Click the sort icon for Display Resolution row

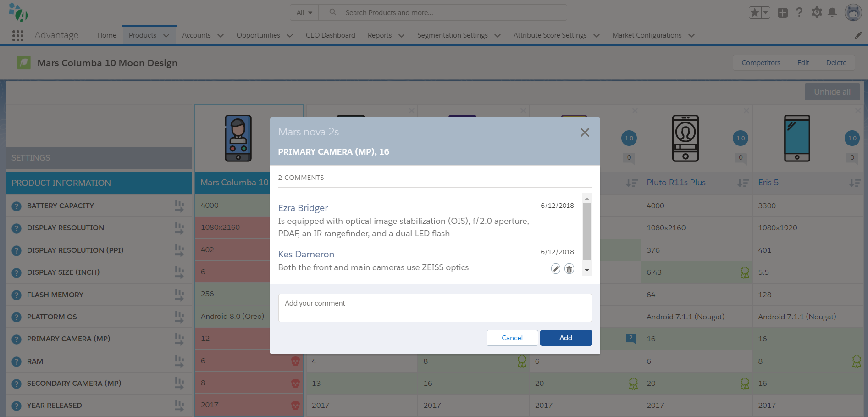pos(179,228)
